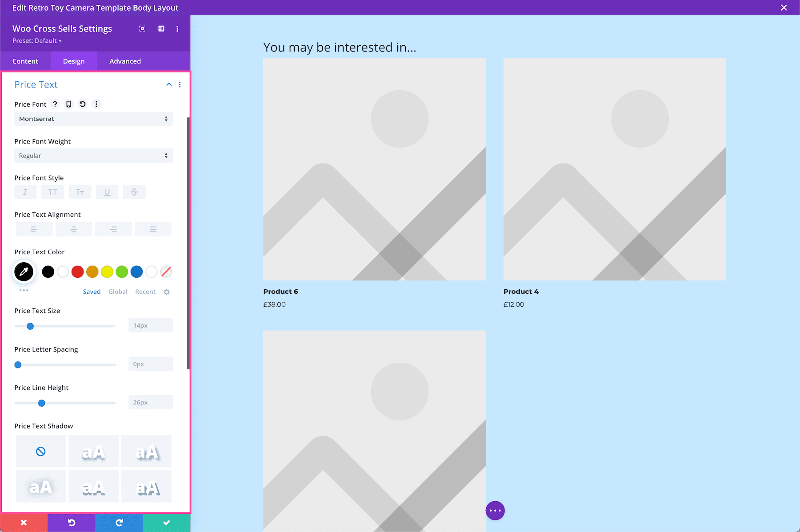The width and height of the screenshot is (800, 532).
Task: Apply italic style to price font
Action: tap(25, 192)
